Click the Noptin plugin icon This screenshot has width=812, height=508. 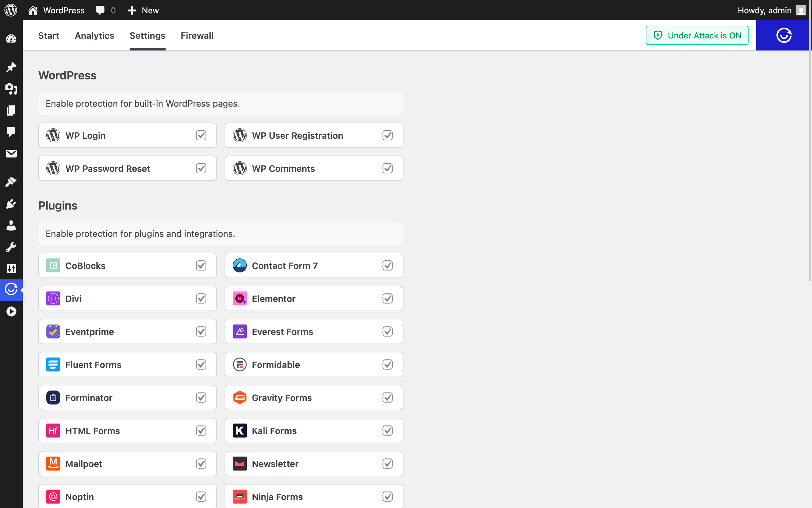click(53, 497)
